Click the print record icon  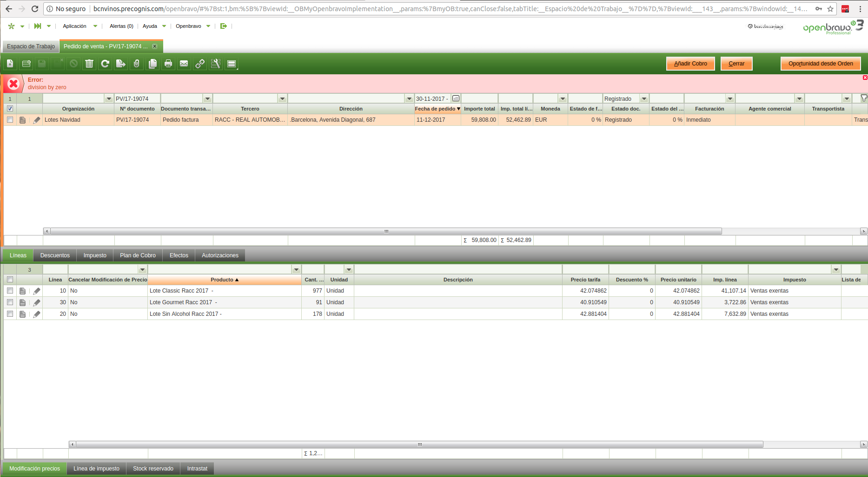point(168,64)
